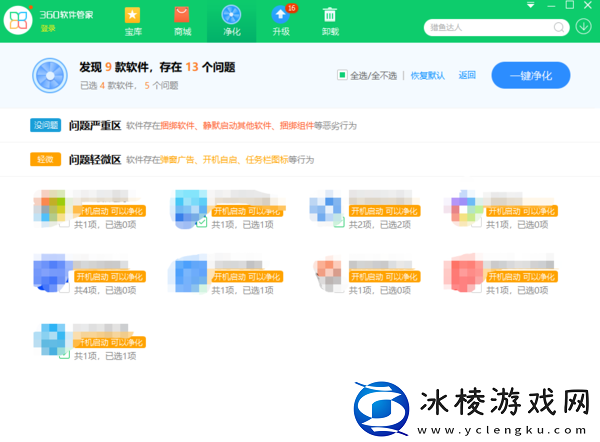
Task: Click orange 开机启动 tag above 共2项
Action: click(x=385, y=211)
